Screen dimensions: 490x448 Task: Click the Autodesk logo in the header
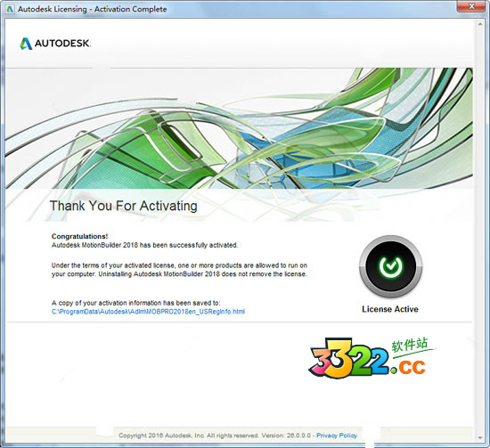click(55, 44)
